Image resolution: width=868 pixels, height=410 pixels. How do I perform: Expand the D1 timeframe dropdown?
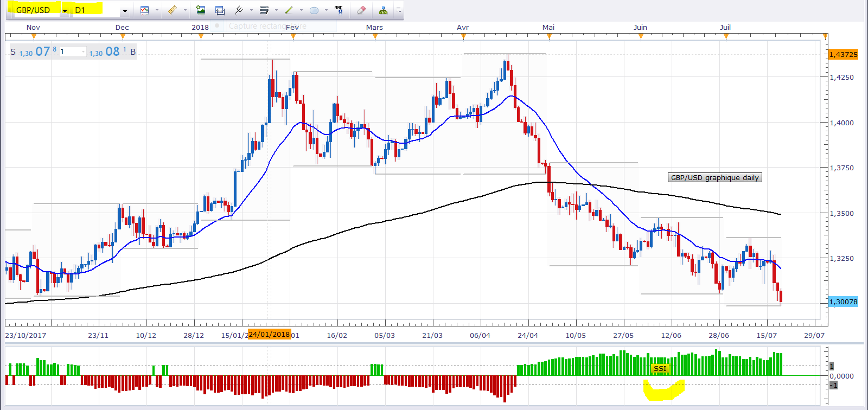[125, 10]
